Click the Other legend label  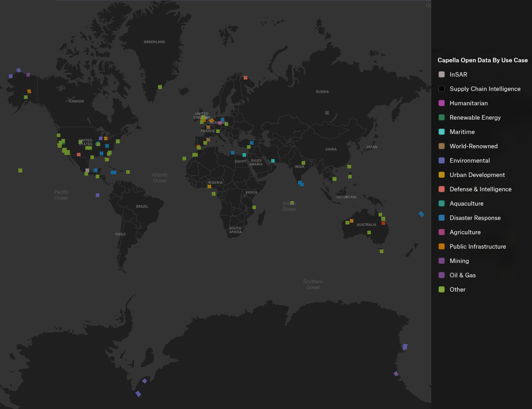pyautogui.click(x=457, y=289)
